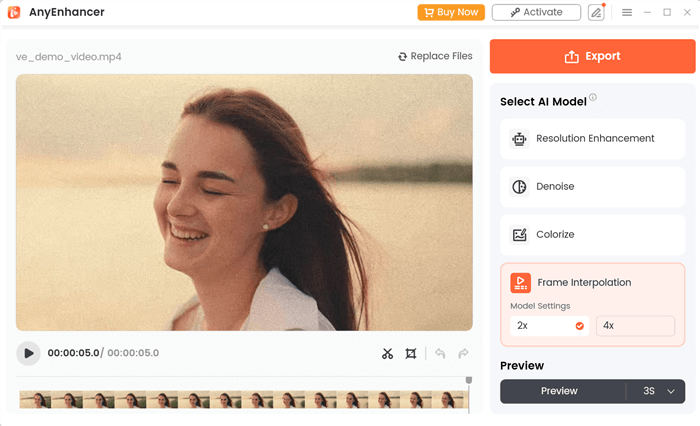Click the Frame Interpolation play icon
700x426 pixels.
(x=521, y=283)
